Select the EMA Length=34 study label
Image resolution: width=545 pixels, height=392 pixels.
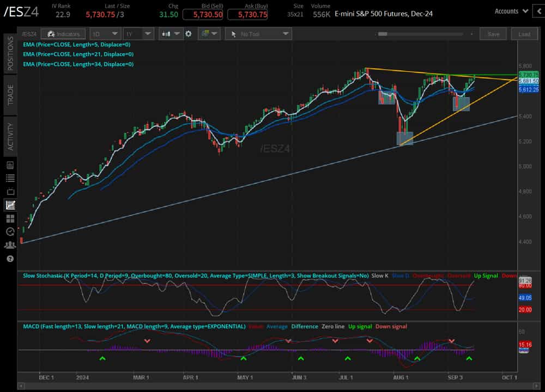(78, 64)
